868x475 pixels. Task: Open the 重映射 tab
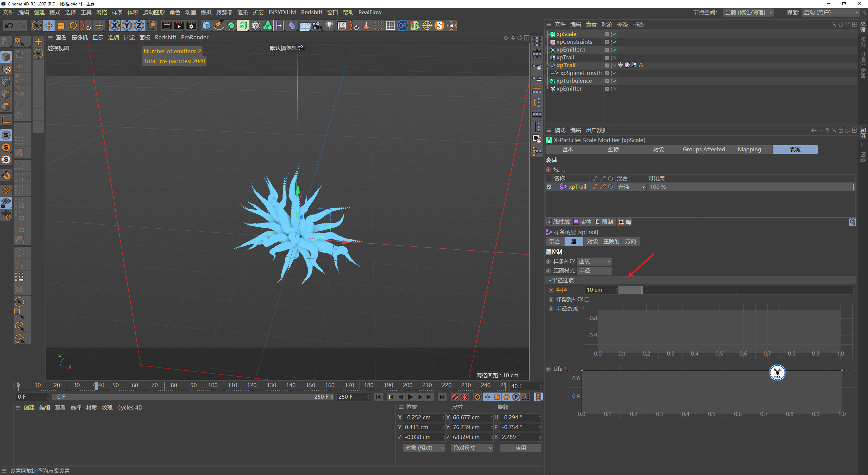(612, 241)
